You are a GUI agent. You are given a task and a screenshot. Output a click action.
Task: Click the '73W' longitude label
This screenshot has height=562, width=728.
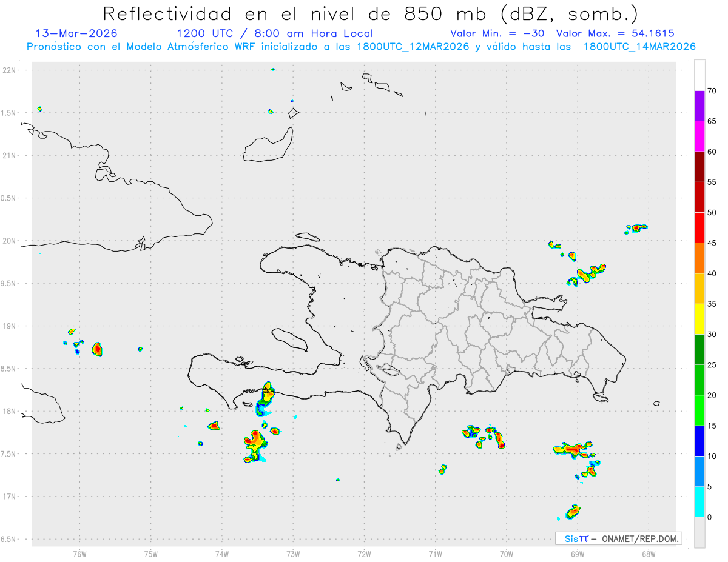[x=293, y=554]
